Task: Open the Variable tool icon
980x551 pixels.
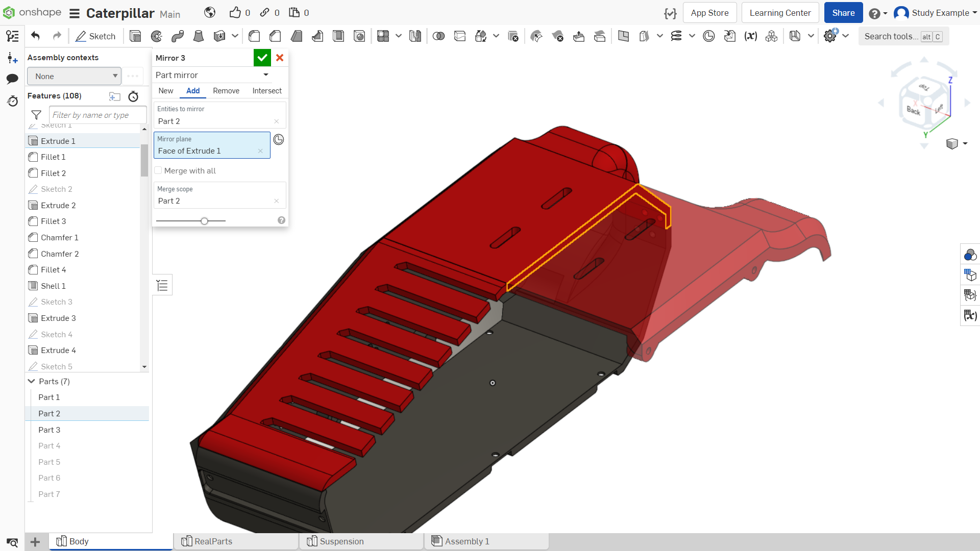Action: (750, 36)
